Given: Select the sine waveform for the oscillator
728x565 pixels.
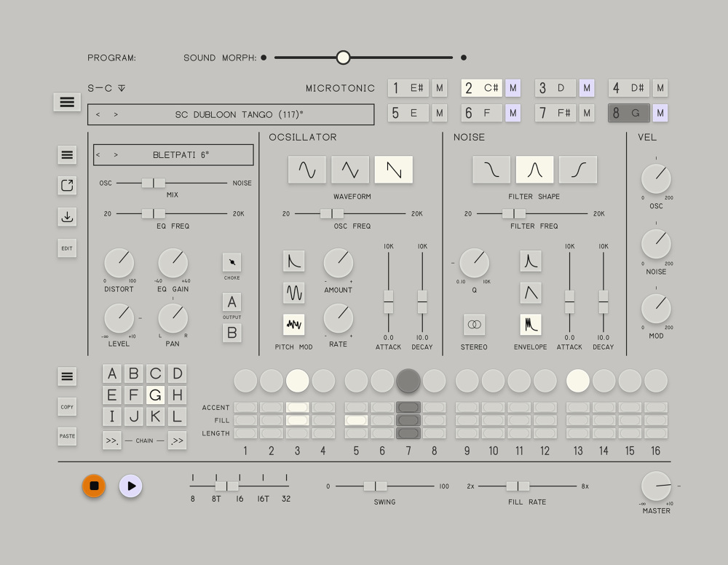Looking at the screenshot, I should [x=306, y=170].
